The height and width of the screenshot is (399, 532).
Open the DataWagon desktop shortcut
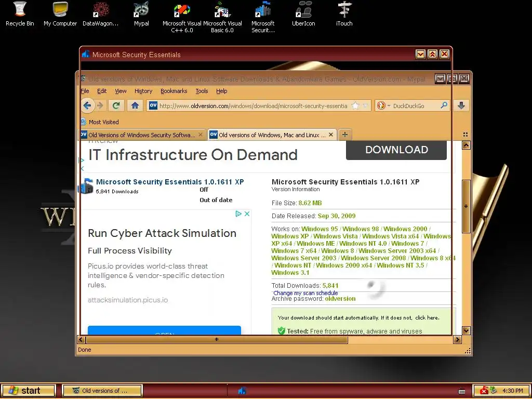coord(101,14)
